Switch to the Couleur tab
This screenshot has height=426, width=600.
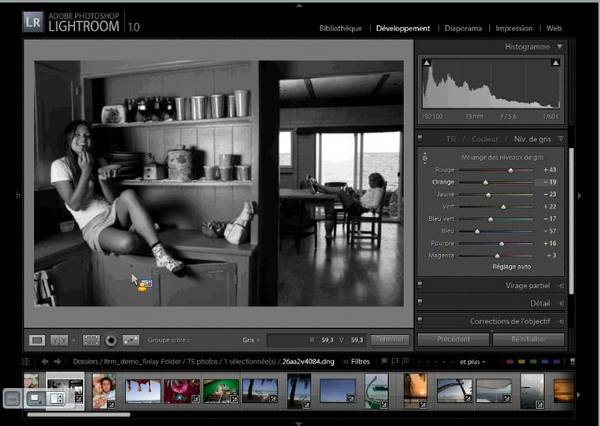click(485, 139)
